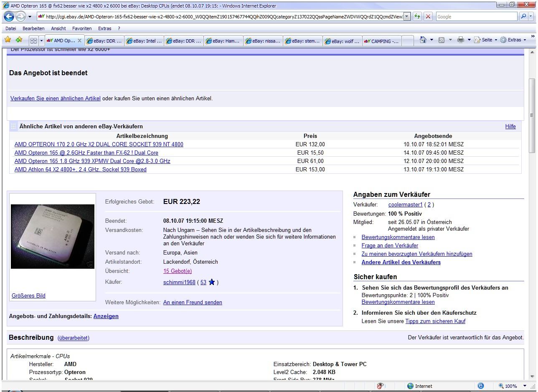This screenshot has height=392, width=538.
Task: Click Anzeigen for payment details
Action: pyautogui.click(x=106, y=316)
